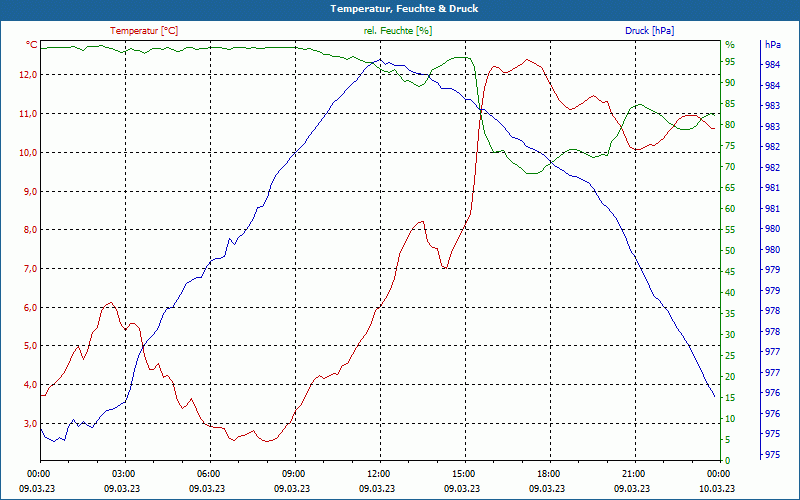
Task: Click the '21:00' time axis label
Action: click(633, 473)
